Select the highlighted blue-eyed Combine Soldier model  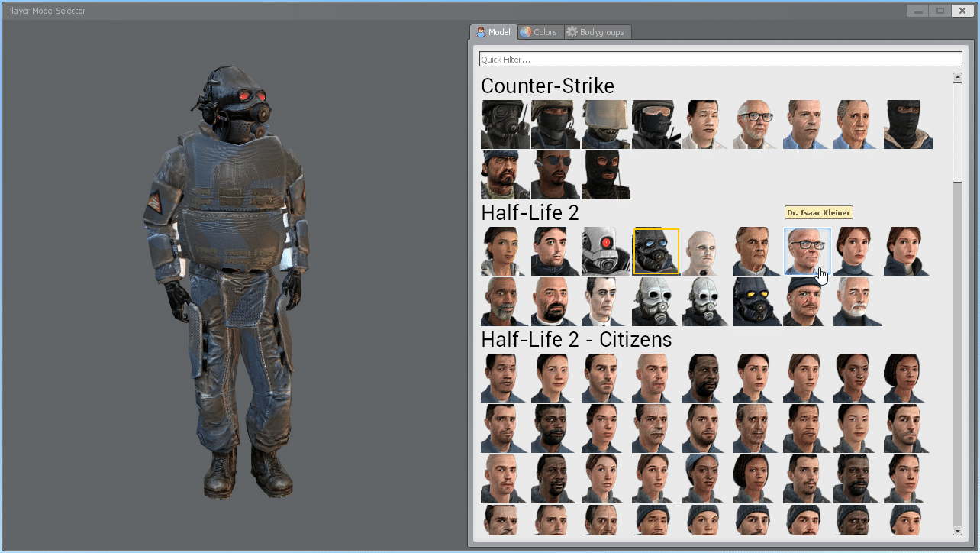[x=656, y=251]
